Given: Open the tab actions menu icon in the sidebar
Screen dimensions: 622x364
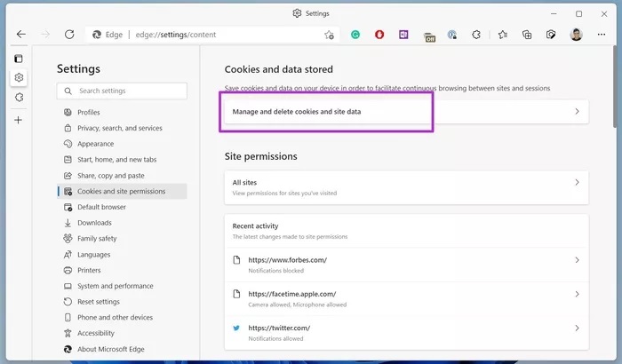Looking at the screenshot, I should click(19, 59).
